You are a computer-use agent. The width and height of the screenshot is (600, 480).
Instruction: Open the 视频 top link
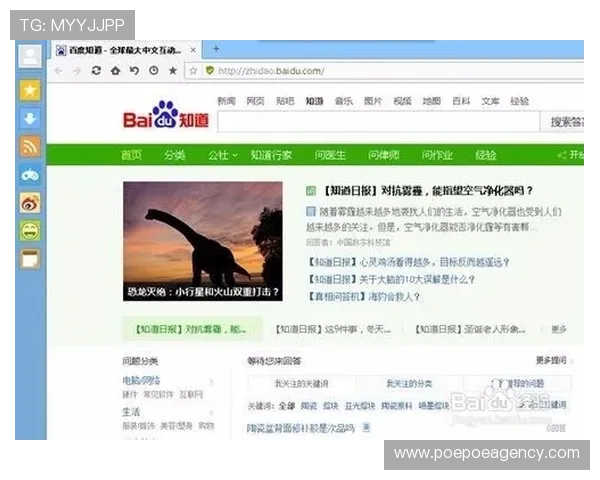(x=403, y=101)
